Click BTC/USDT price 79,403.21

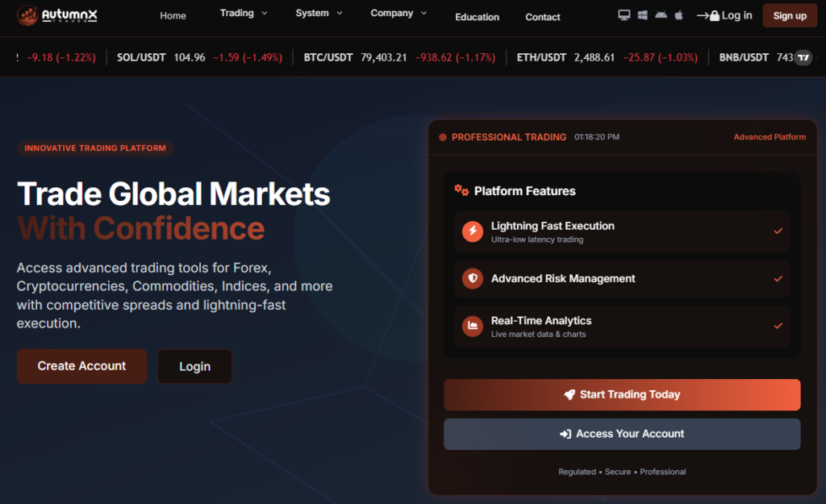click(383, 57)
